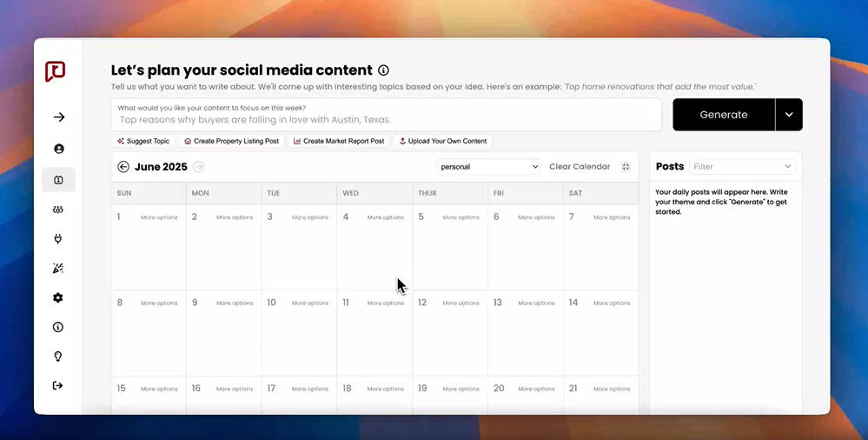Open settings gear in sidebar
The width and height of the screenshot is (868, 440).
(x=58, y=297)
